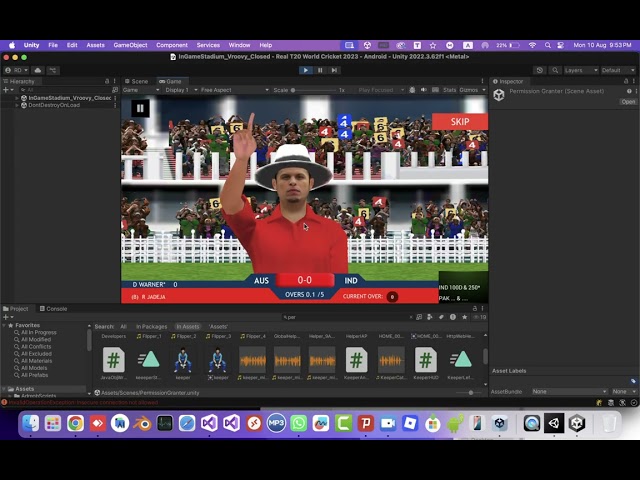640x480 pixels.
Task: Open Blender from the Dock
Action: click(143, 423)
